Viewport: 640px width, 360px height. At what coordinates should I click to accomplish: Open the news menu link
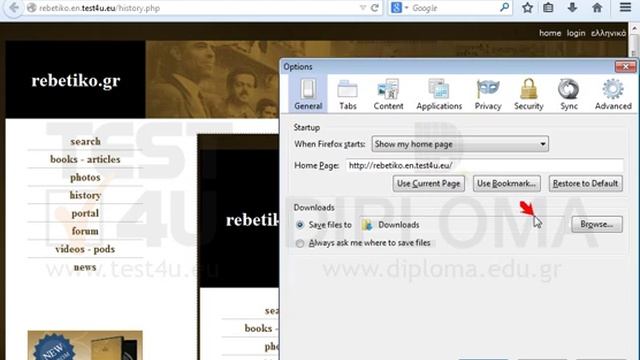85,267
